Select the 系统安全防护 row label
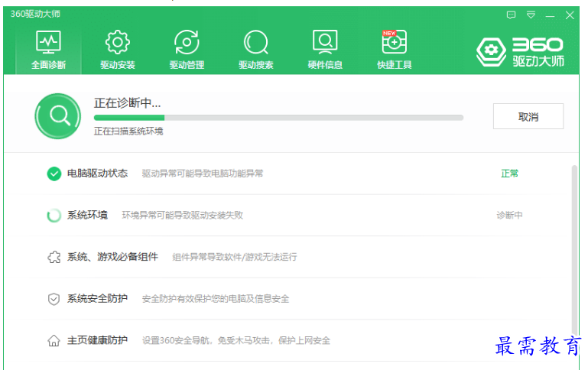This screenshot has height=370, width=588. click(98, 298)
